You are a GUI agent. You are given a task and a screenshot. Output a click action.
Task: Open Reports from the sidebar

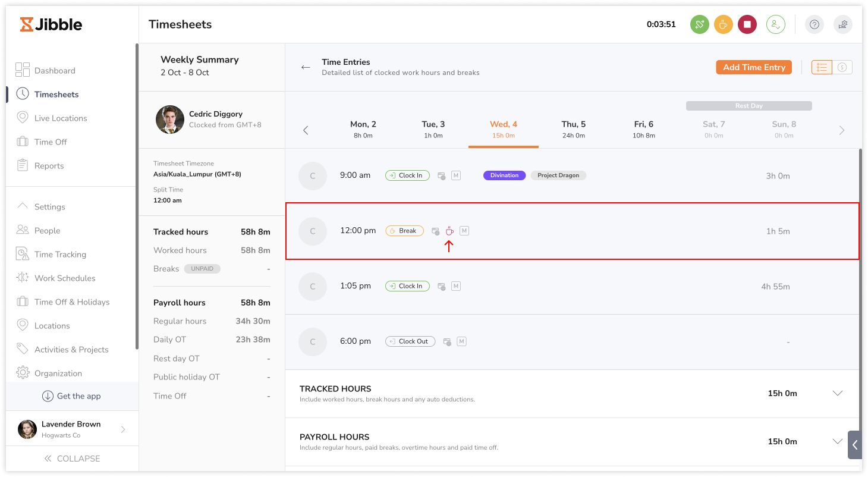(48, 165)
